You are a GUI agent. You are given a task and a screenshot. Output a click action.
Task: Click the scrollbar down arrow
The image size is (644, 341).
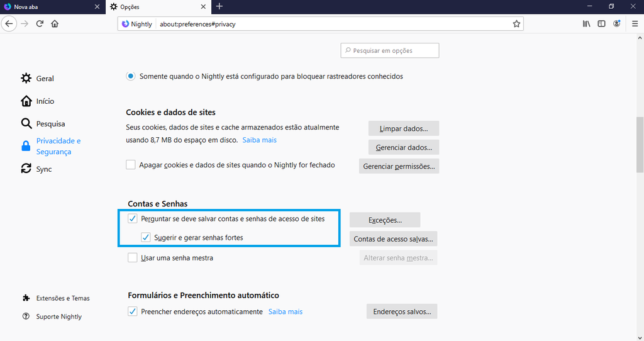[640, 337]
